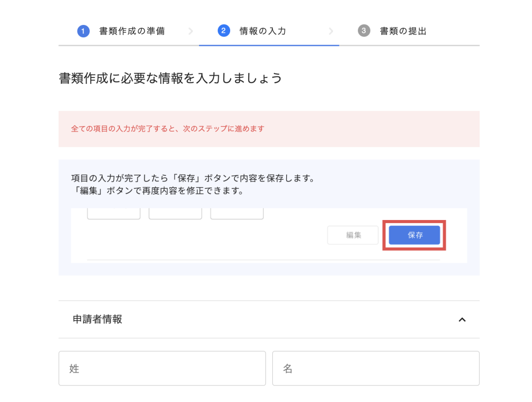Click the 保存 button instruction text
Viewport: 532px width, 402px height.
coord(193,178)
